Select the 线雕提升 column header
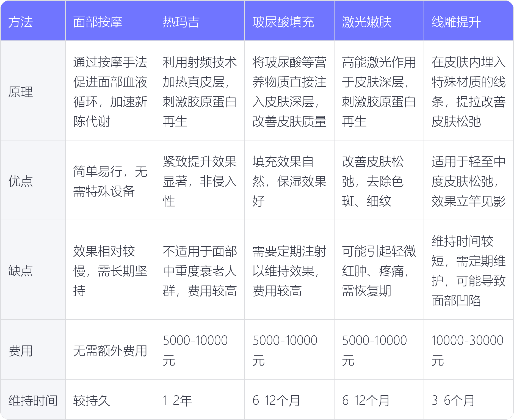Viewport: 514px width, 420px height. (x=469, y=21)
